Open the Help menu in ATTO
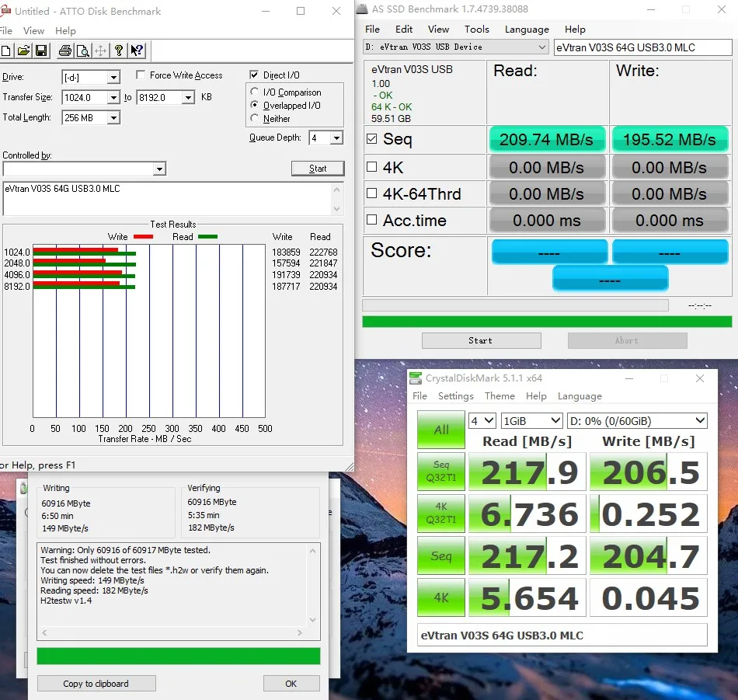The width and height of the screenshot is (738, 700). pos(65,30)
